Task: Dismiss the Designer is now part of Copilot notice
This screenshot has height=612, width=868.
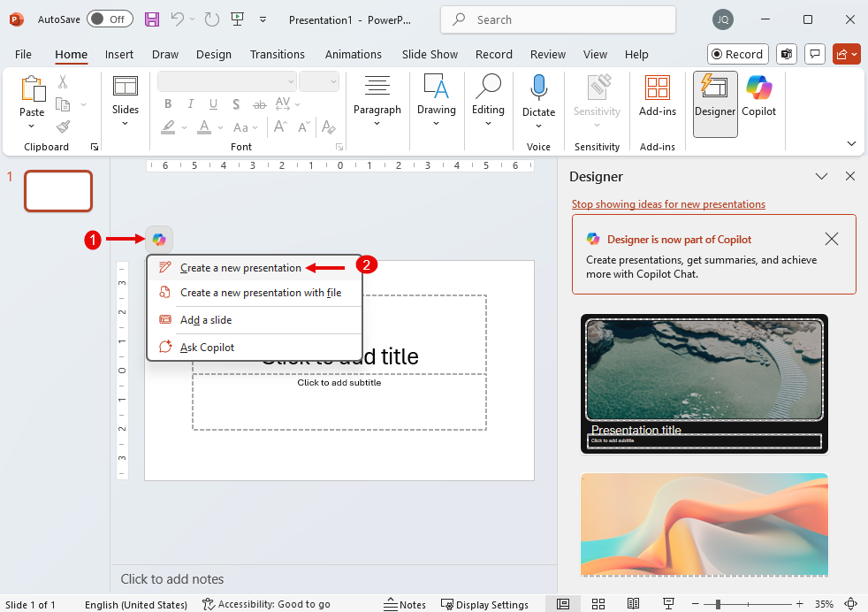Action: 832,239
